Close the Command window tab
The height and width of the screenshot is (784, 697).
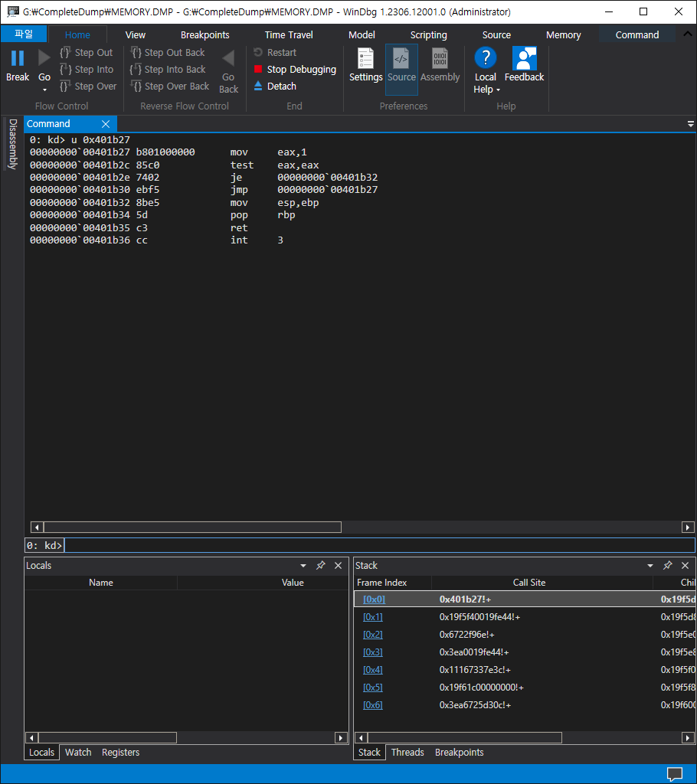click(x=106, y=124)
